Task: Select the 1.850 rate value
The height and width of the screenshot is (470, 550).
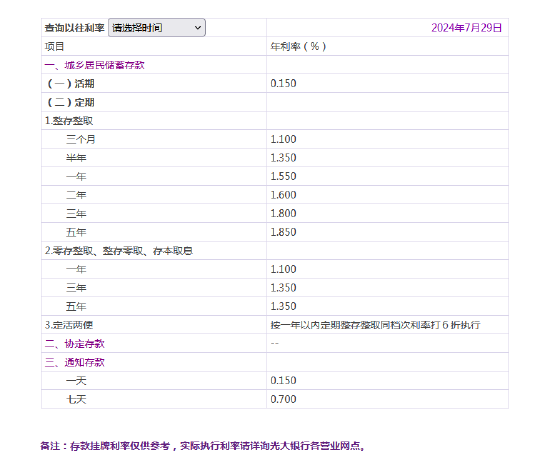Action: pyautogui.click(x=283, y=232)
